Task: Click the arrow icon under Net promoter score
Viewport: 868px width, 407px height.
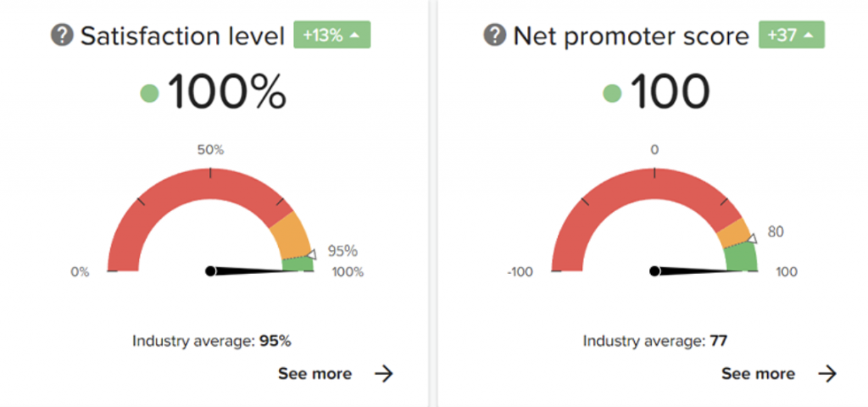Action: coord(827,374)
